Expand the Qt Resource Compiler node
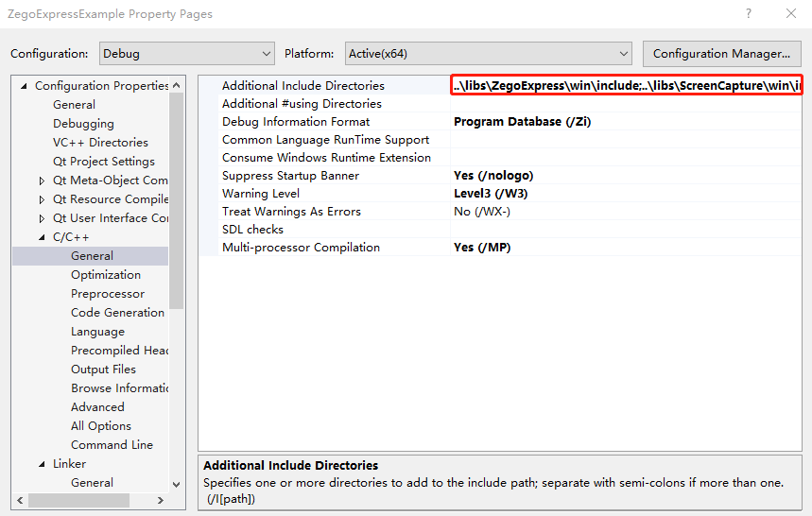Screen dimensions: 812x516 [42, 199]
